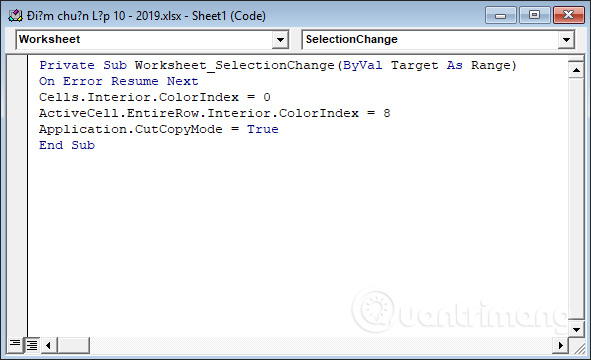Screen dimensions: 591x360
Task: Place cursor on On Error Resume Next line
Action: pyautogui.click(x=118, y=81)
